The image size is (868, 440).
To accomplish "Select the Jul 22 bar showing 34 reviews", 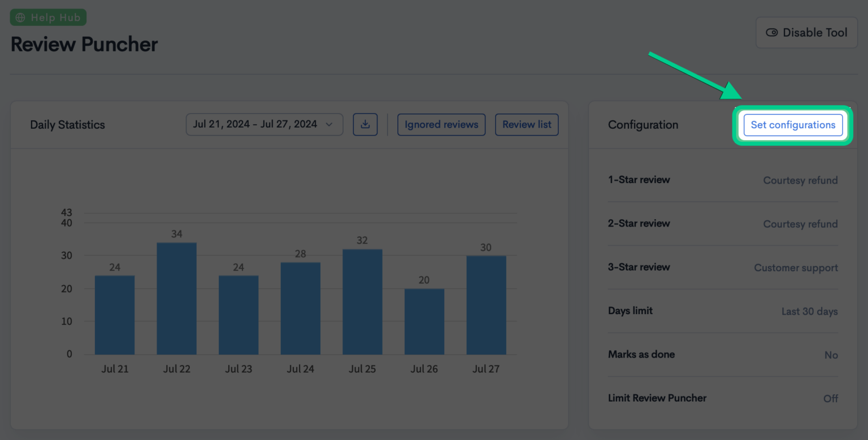I will 176,297.
